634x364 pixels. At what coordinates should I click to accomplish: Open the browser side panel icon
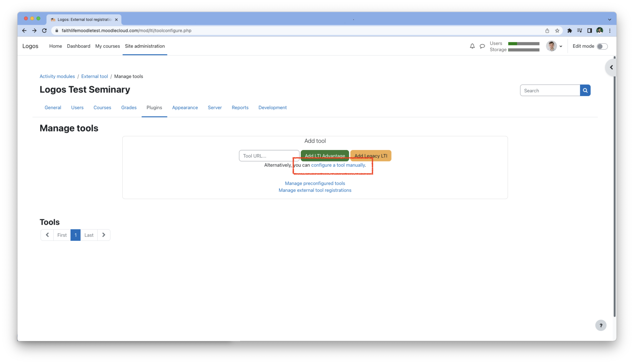point(590,31)
